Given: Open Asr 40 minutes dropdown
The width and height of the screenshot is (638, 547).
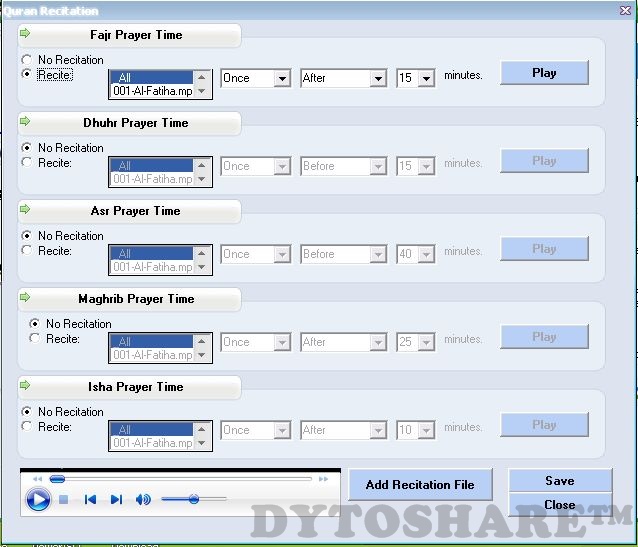Looking at the screenshot, I should click(415, 254).
